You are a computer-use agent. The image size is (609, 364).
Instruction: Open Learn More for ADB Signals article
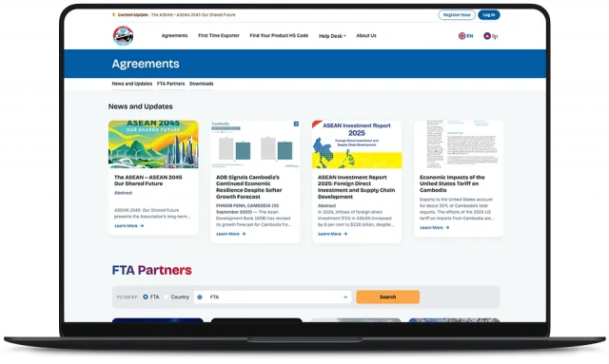point(230,234)
